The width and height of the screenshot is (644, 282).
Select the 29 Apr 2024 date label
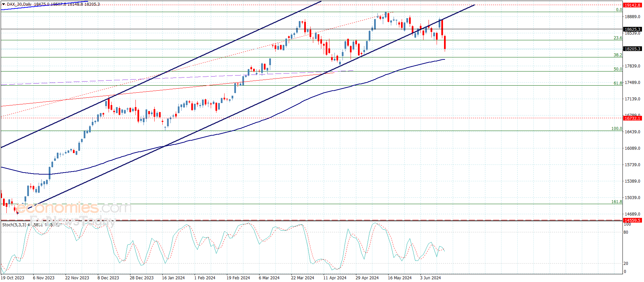[367, 278]
